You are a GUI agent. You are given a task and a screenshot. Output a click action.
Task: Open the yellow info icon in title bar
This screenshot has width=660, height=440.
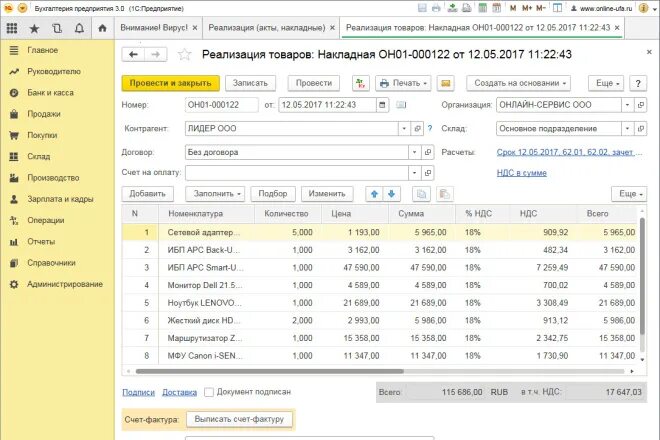(643, 8)
